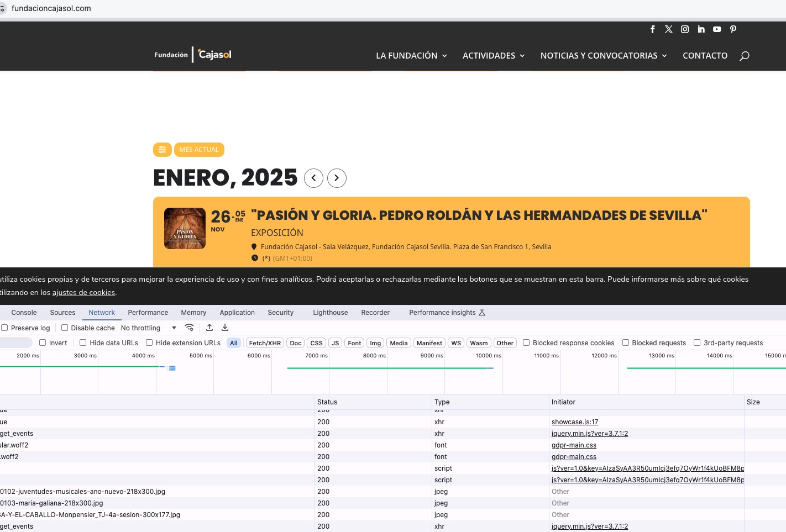The height and width of the screenshot is (532, 786).
Task: Select the All request filter
Action: [x=234, y=343]
